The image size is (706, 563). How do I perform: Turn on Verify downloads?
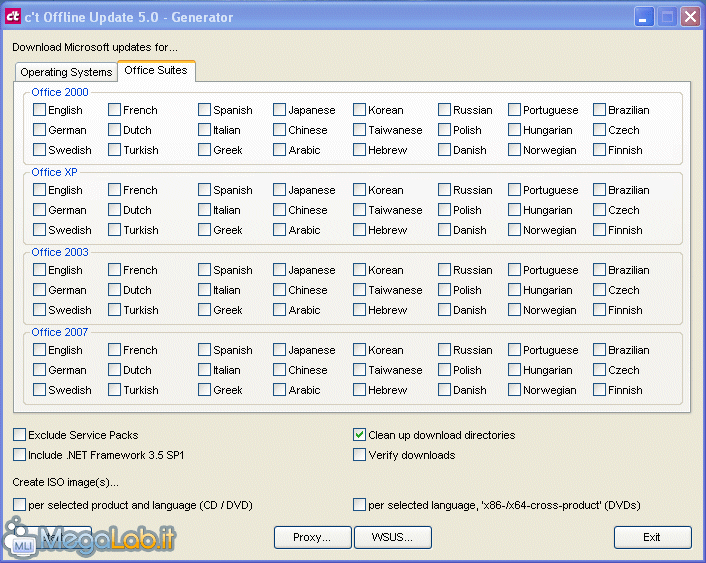[360, 455]
